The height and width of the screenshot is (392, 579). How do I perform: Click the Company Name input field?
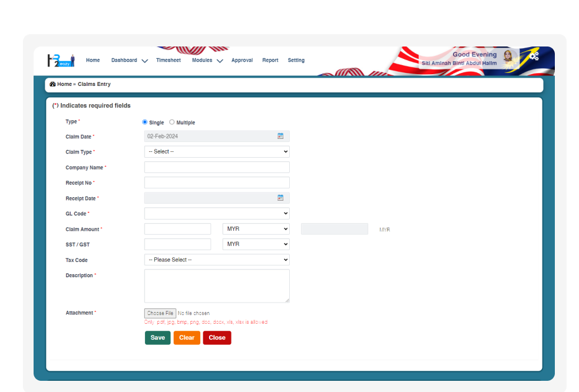[217, 167]
